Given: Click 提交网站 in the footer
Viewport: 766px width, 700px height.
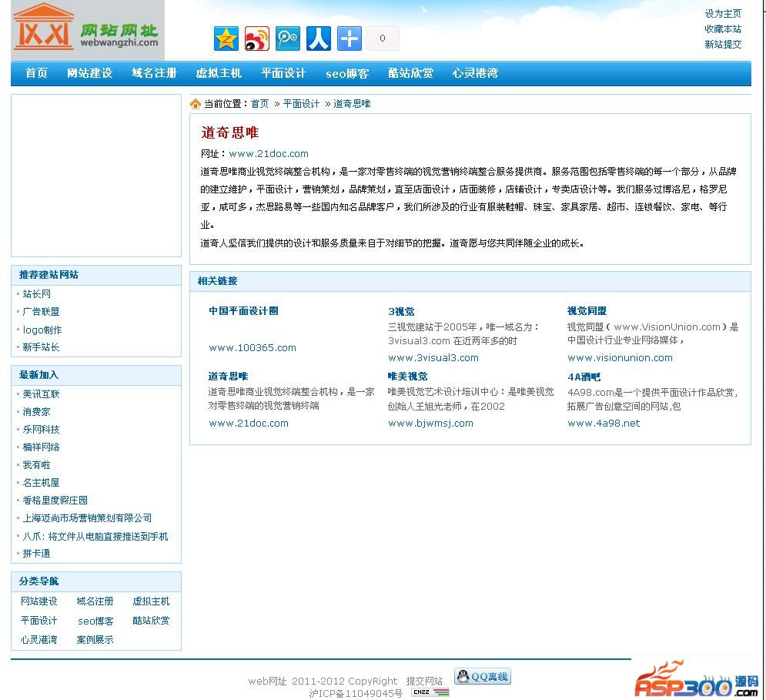Looking at the screenshot, I should point(424,681).
